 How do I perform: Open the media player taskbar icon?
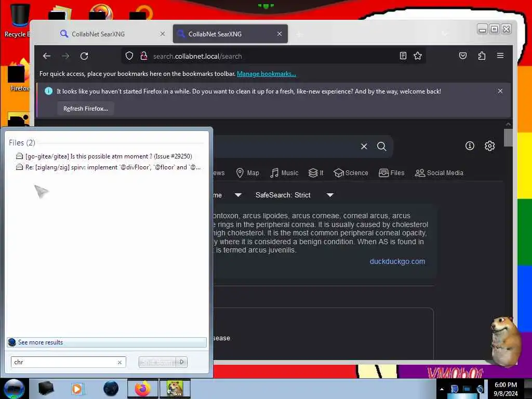coord(77,389)
